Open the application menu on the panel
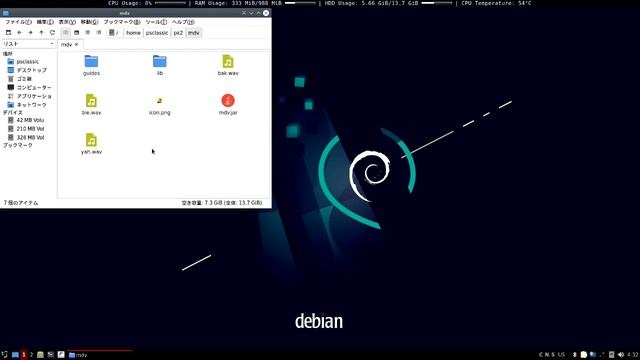 [4, 355]
